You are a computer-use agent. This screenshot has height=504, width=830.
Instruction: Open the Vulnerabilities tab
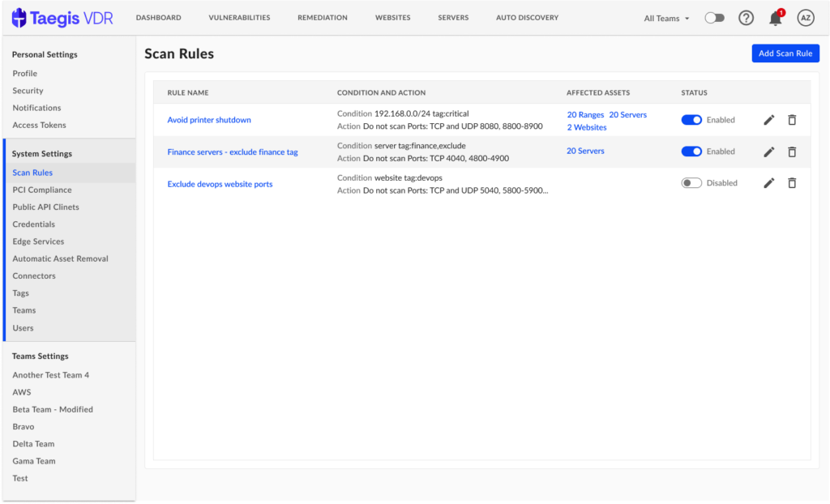[x=239, y=18]
